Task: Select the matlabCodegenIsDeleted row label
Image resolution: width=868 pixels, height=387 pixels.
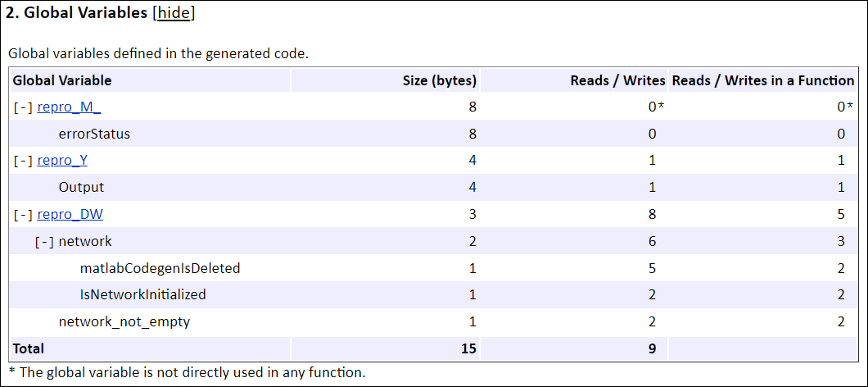Action: click(160, 268)
